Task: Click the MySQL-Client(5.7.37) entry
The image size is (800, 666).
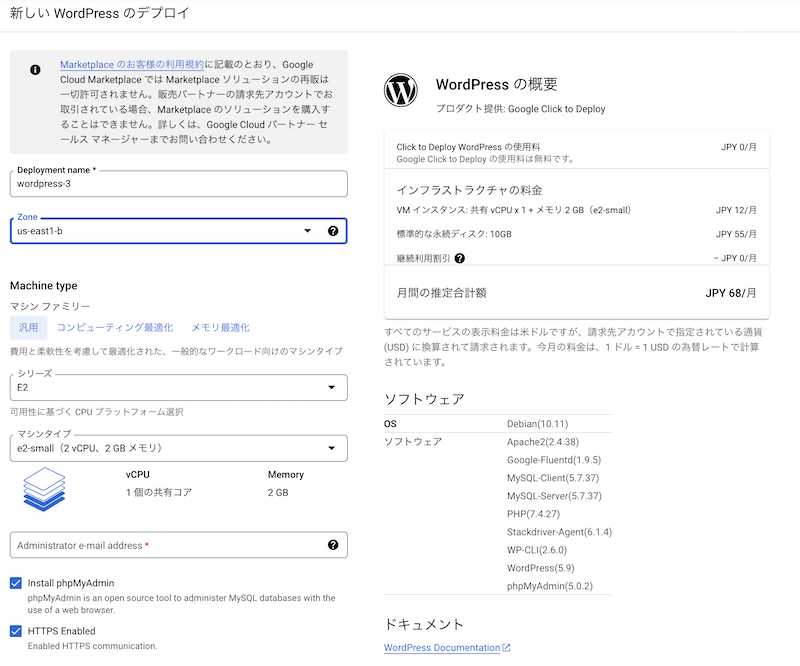Action: (x=553, y=478)
